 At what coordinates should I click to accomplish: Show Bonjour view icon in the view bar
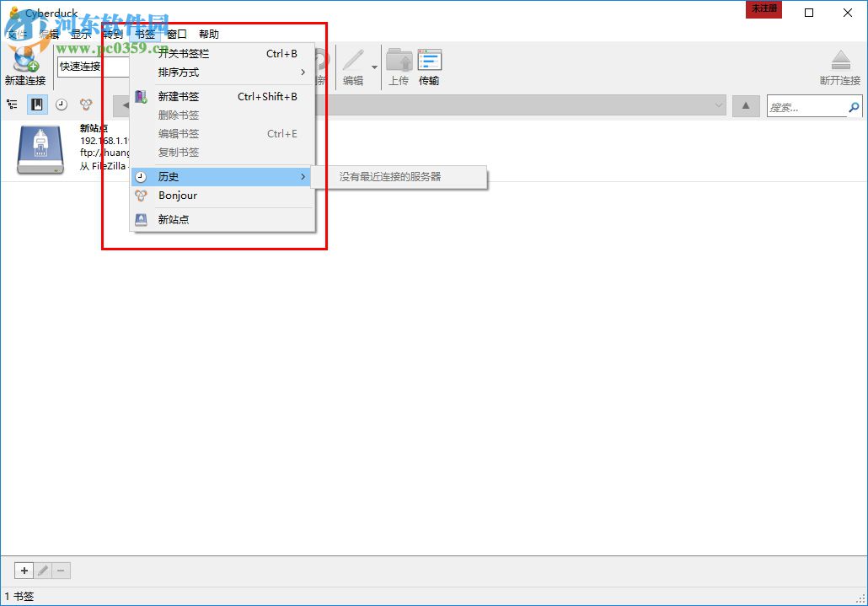(86, 104)
